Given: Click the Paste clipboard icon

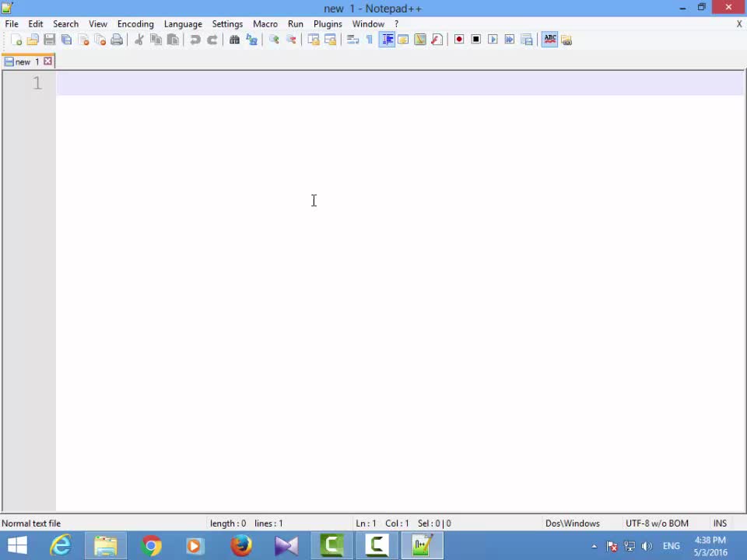Looking at the screenshot, I should pyautogui.click(x=173, y=40).
